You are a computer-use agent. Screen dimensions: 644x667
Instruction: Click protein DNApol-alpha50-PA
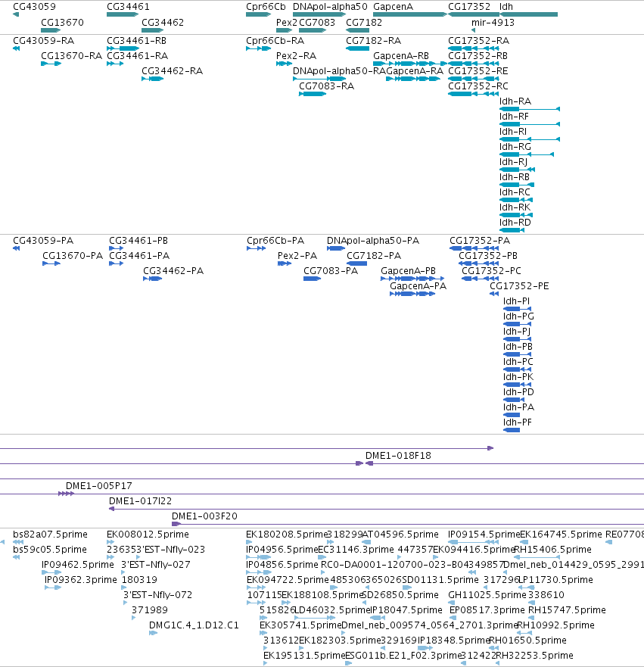pyautogui.click(x=373, y=241)
